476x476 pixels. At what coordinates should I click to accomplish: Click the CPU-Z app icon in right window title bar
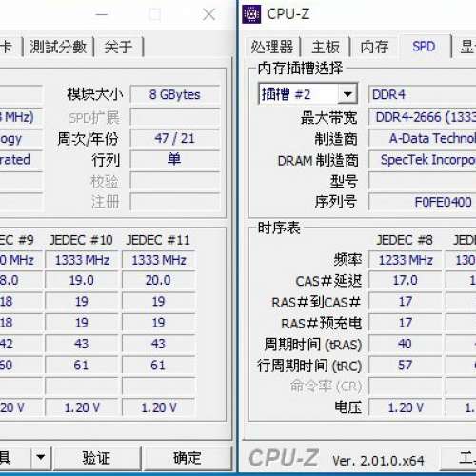pyautogui.click(x=251, y=14)
